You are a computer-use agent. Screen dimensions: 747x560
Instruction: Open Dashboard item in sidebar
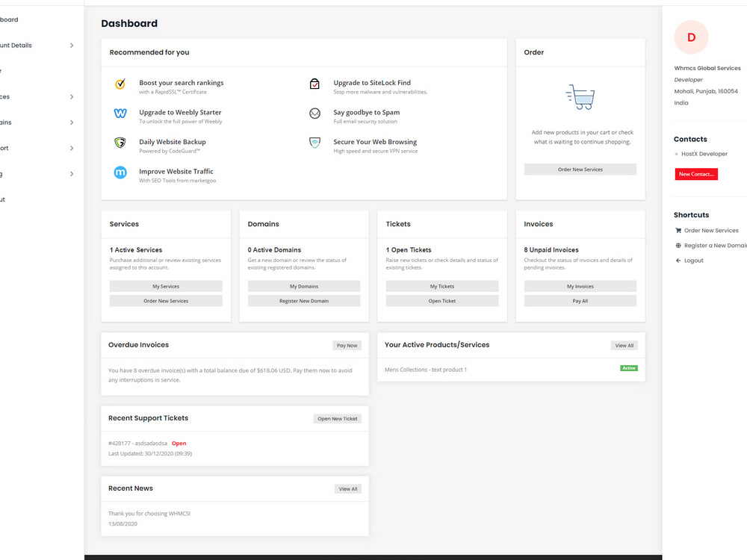[9, 19]
